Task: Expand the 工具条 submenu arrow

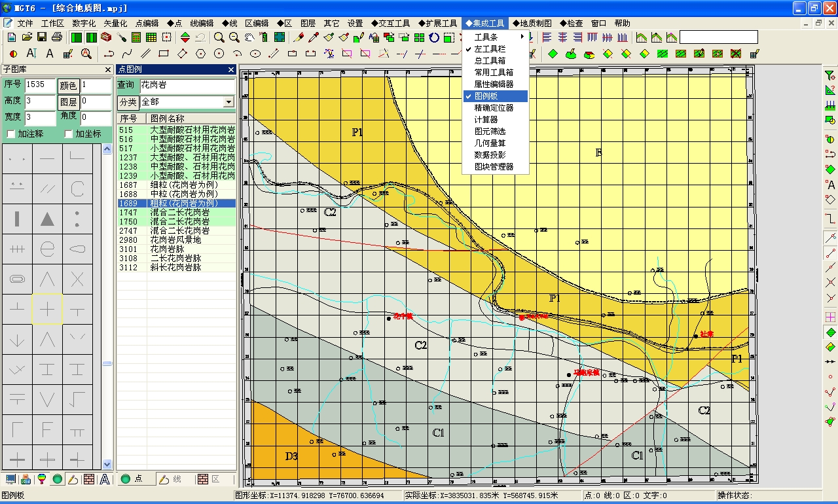Action: [522, 37]
